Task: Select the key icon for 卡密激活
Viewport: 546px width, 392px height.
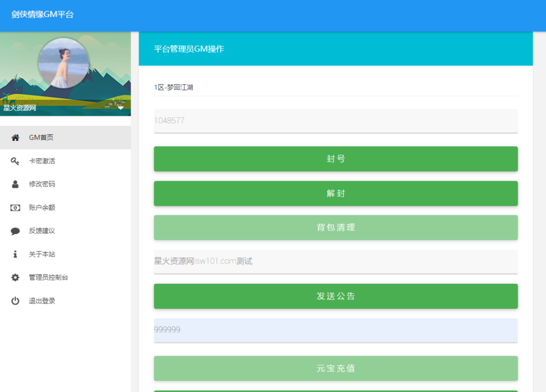Action: pyautogui.click(x=14, y=161)
